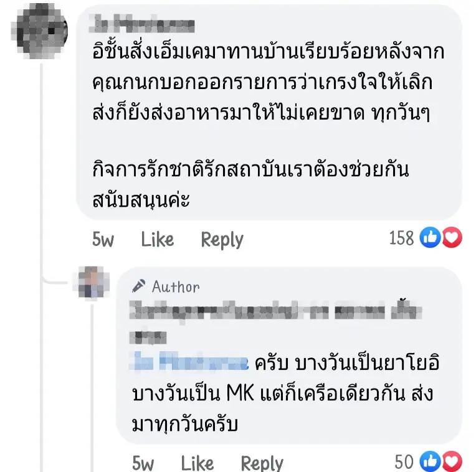Click the pencil icon next to Author
Screen dimensions: 476x472
tap(138, 286)
